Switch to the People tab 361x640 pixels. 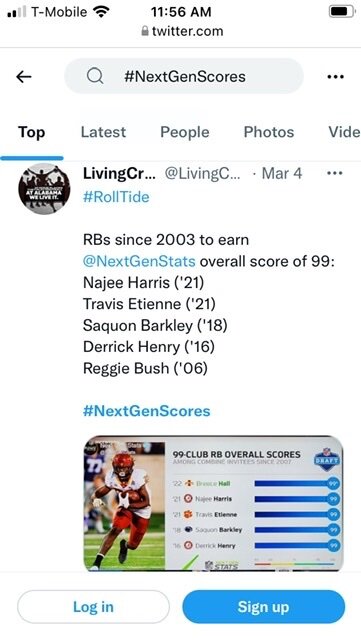(x=185, y=132)
